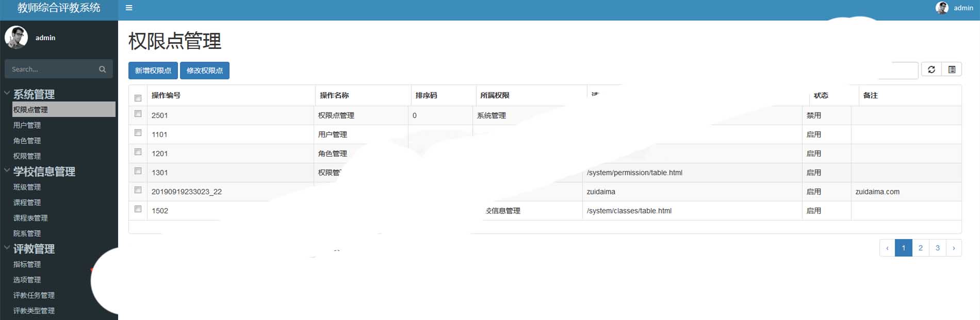980x320 pixels.
Task: Click the 修改权限点 button
Action: (205, 71)
